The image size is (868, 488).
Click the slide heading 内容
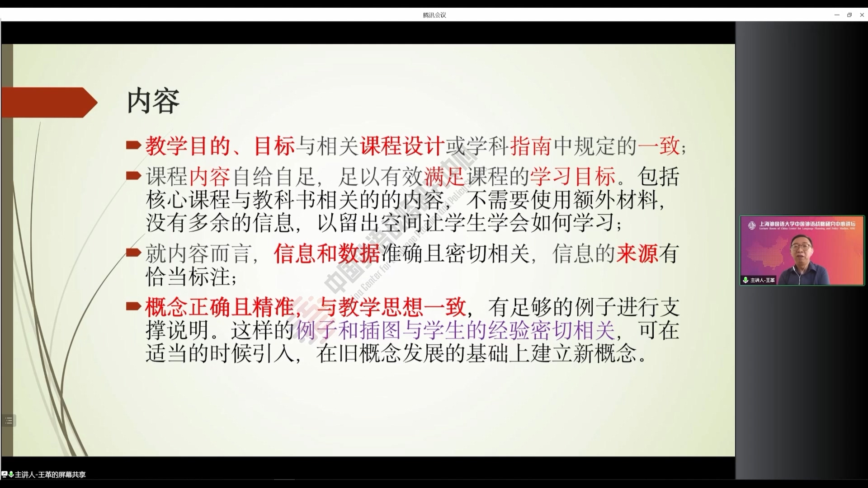coord(153,101)
